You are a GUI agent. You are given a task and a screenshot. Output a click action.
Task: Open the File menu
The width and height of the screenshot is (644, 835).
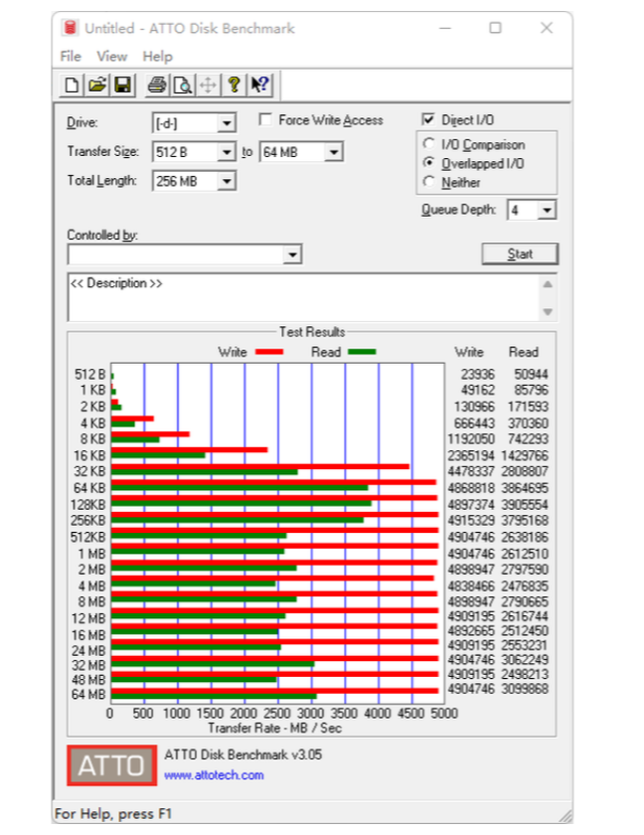71,57
